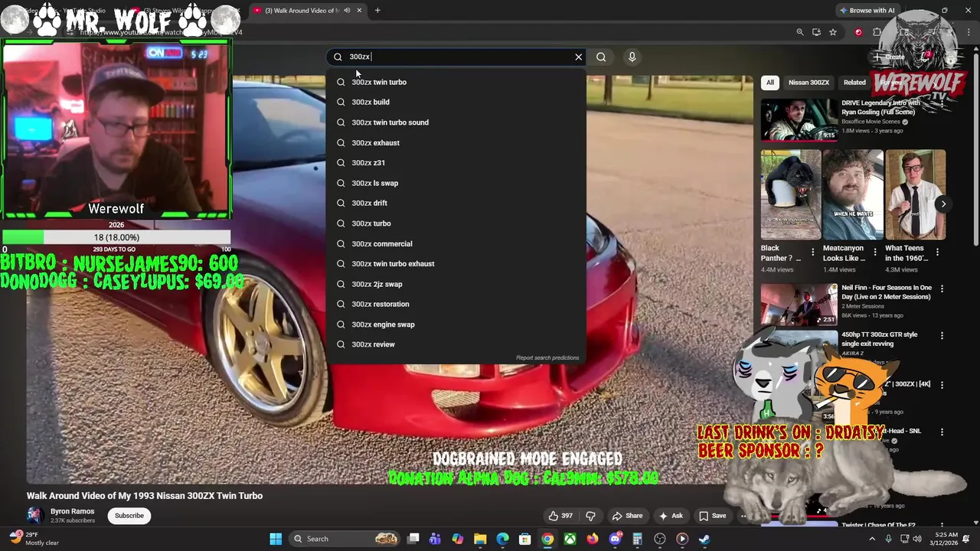
Task: Open Google Chrome from taskbar
Action: click(x=547, y=539)
